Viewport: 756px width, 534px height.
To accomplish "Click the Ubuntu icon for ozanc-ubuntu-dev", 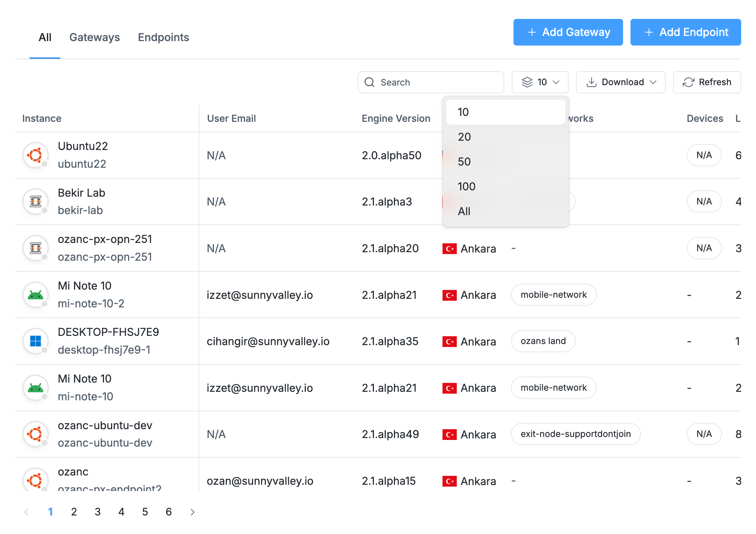I will (36, 434).
